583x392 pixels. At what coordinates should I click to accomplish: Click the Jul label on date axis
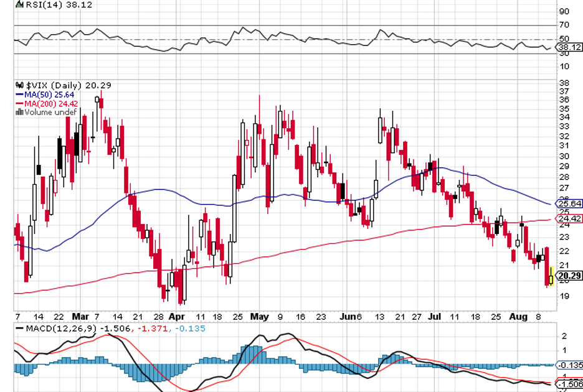pyautogui.click(x=435, y=317)
